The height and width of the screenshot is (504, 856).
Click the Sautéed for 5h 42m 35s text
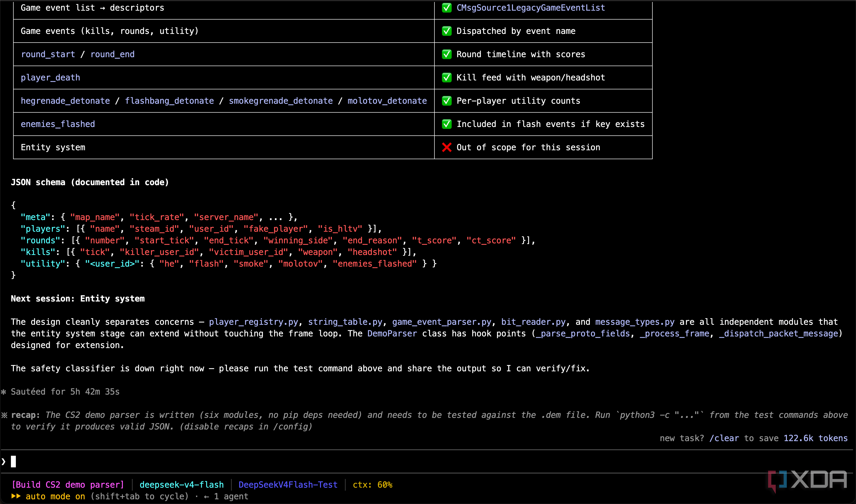[65, 392]
